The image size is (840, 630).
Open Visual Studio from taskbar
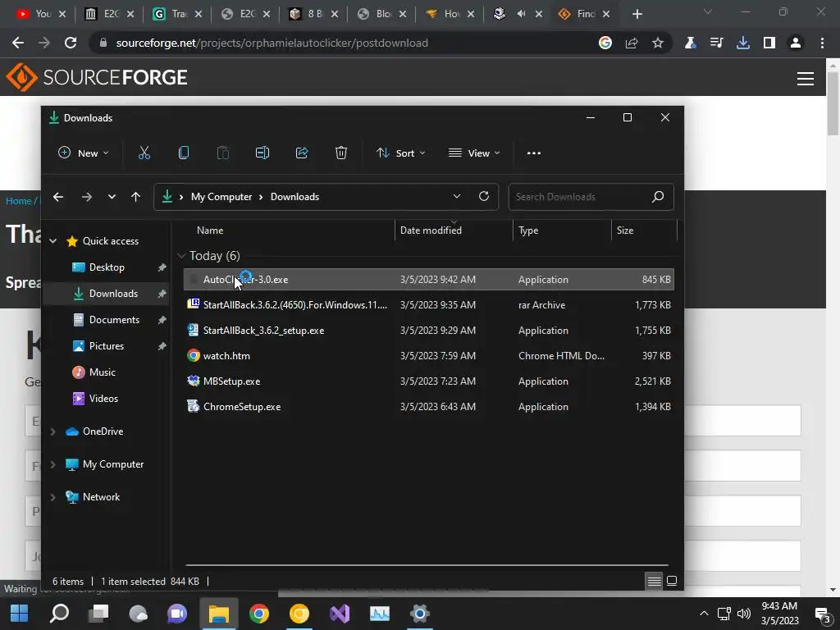point(340,614)
